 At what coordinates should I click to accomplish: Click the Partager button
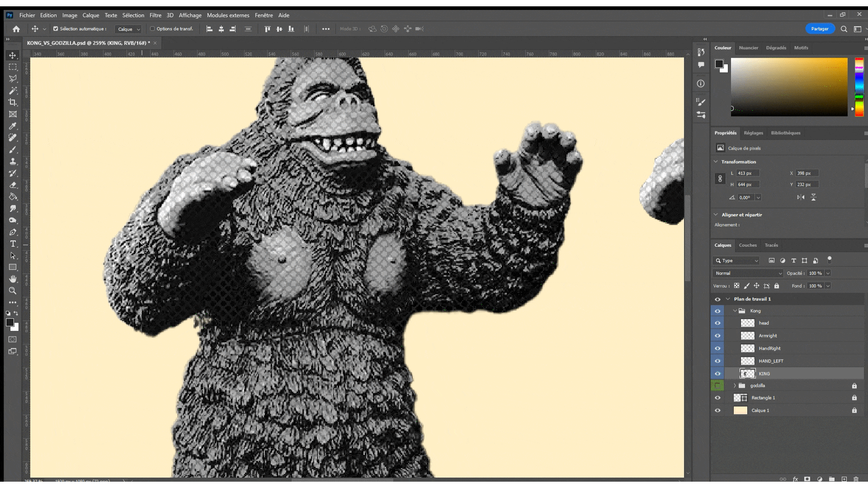[820, 28]
